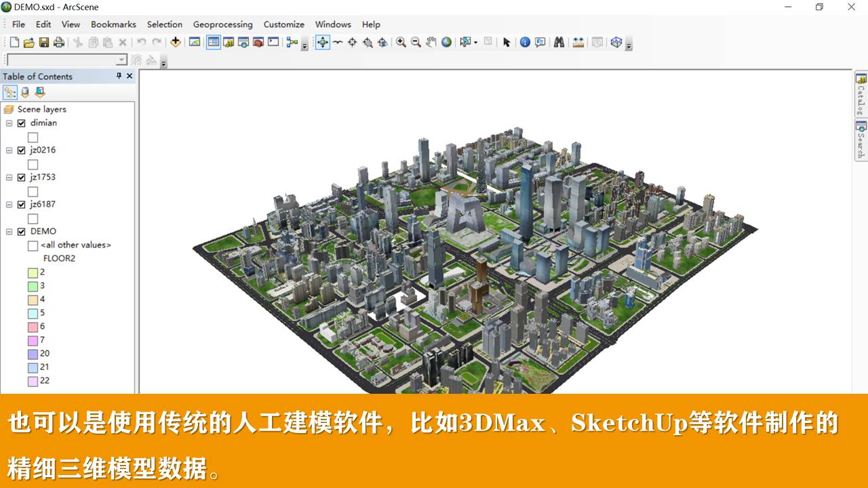
Task: Select the Fly tool
Action: (x=338, y=42)
